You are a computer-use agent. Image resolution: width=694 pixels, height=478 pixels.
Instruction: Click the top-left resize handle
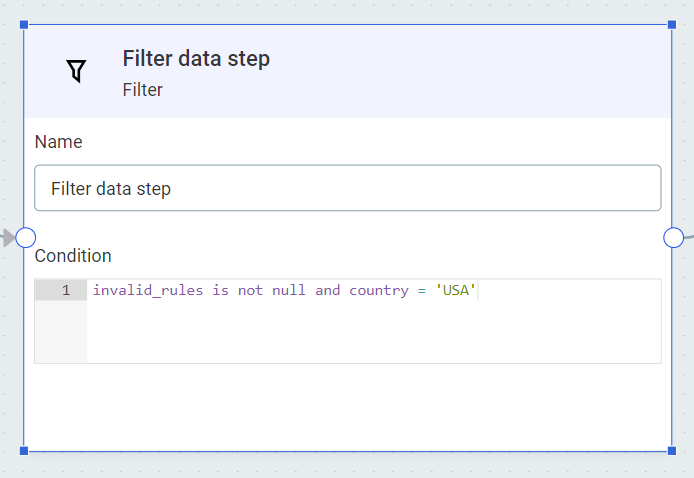24,24
